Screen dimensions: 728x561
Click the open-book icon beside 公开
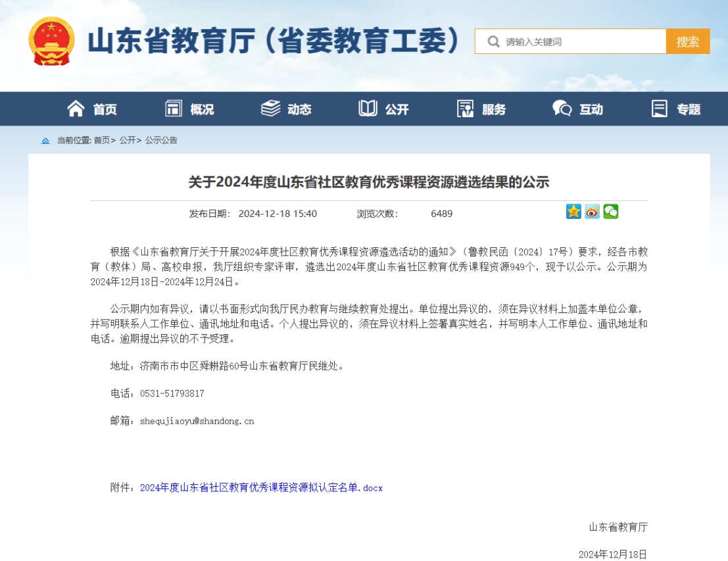(368, 109)
